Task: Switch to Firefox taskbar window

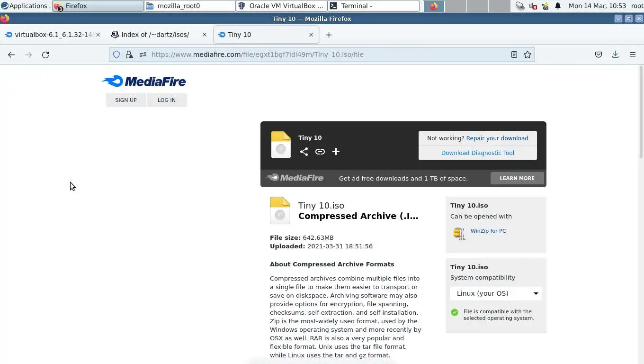Action: pyautogui.click(x=98, y=6)
